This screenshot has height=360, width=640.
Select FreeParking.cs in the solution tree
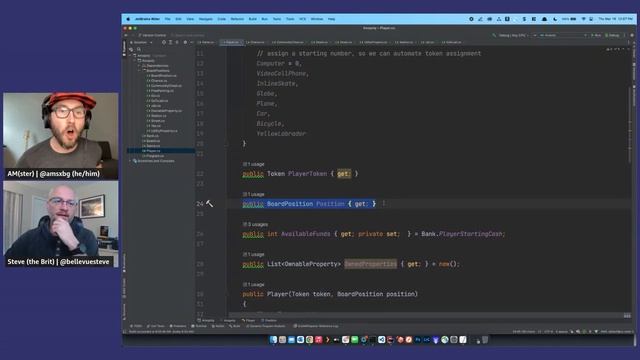[160, 91]
